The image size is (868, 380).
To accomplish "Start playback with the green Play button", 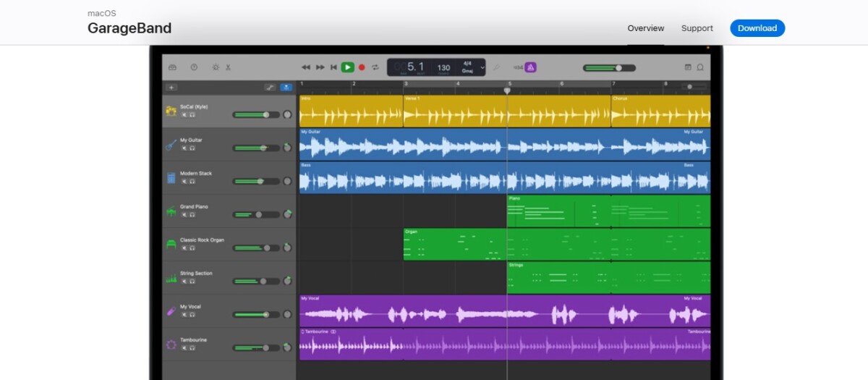I will click(x=348, y=67).
